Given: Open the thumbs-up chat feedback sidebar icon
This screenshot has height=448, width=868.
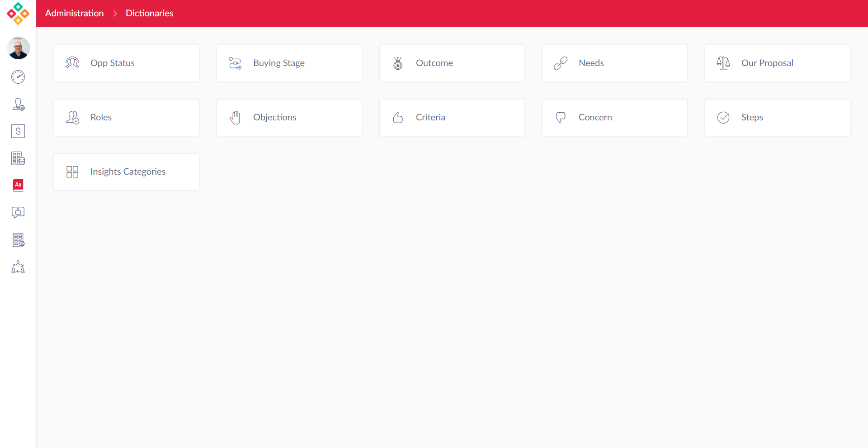Looking at the screenshot, I should 18,212.
